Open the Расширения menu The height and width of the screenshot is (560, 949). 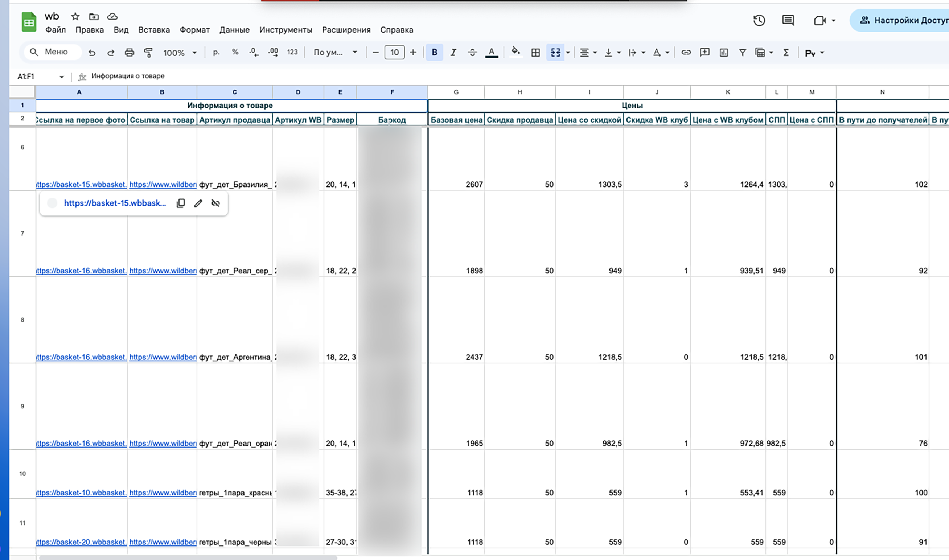point(346,30)
